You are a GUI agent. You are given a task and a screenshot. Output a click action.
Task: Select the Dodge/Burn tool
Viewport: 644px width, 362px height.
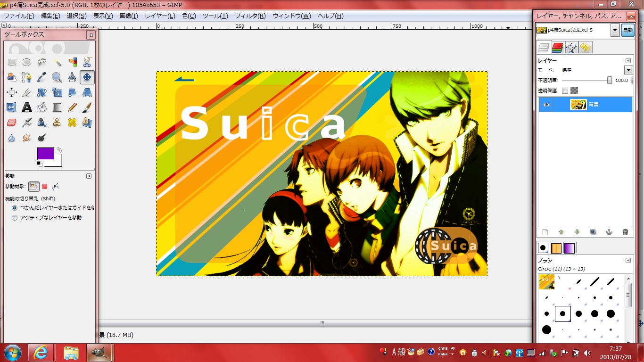pos(42,138)
